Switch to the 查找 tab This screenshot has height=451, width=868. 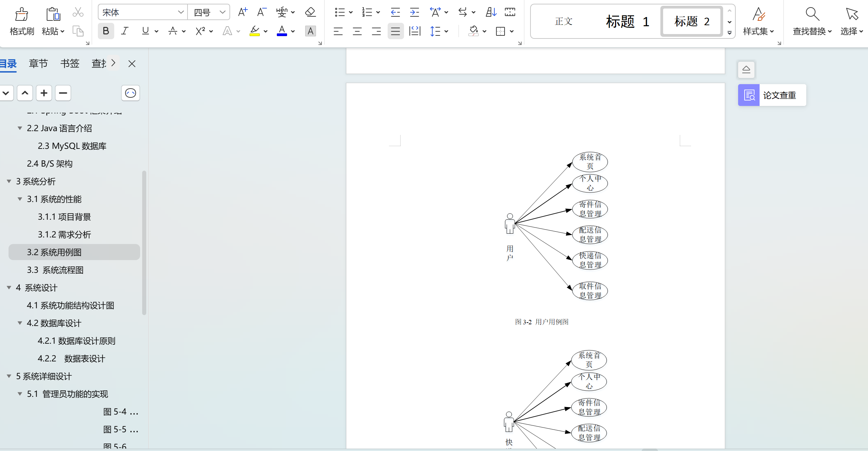click(99, 63)
